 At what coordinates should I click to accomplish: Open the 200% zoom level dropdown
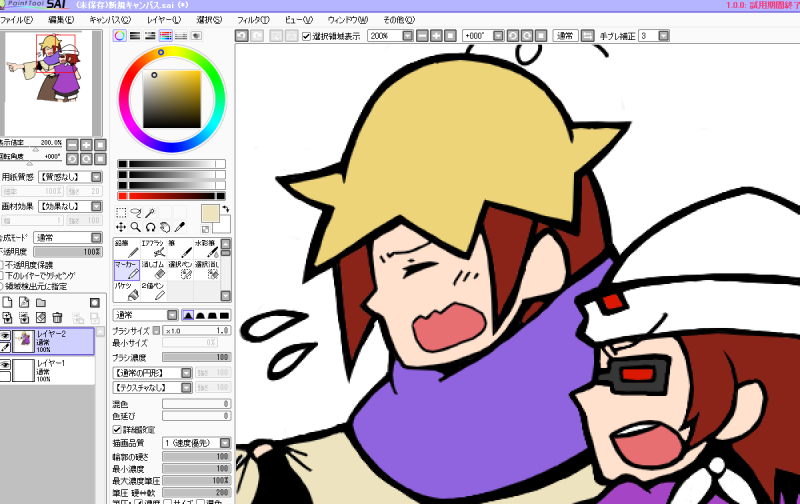(x=407, y=36)
